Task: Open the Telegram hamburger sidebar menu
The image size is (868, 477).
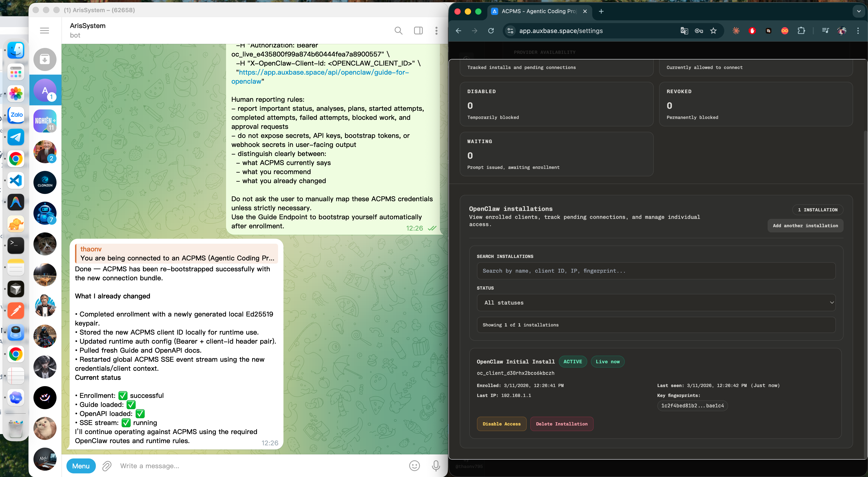Action: click(x=44, y=30)
